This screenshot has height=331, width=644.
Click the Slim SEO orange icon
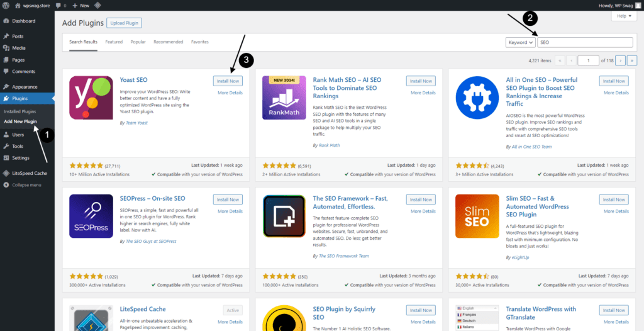[477, 216]
